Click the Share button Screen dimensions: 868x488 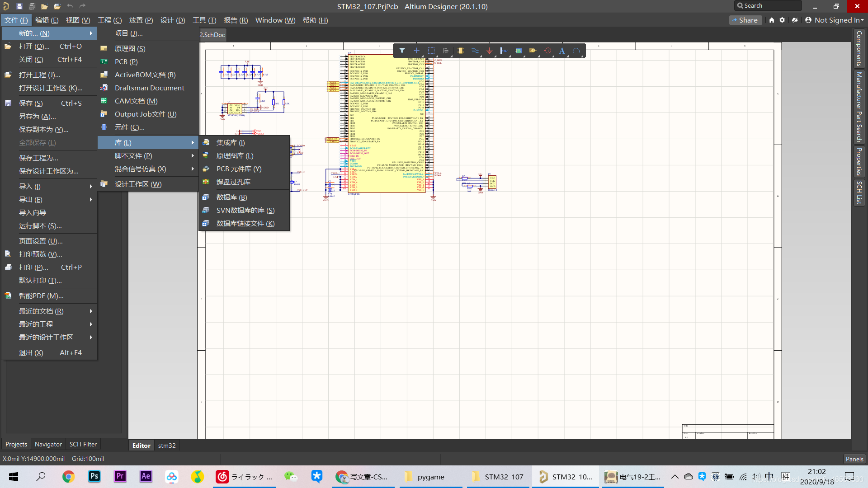[745, 20]
